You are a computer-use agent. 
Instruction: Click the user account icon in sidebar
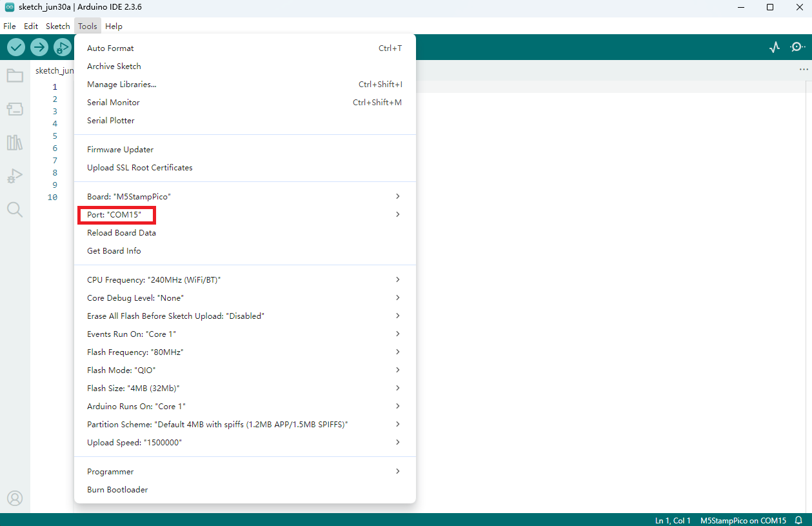click(15, 498)
